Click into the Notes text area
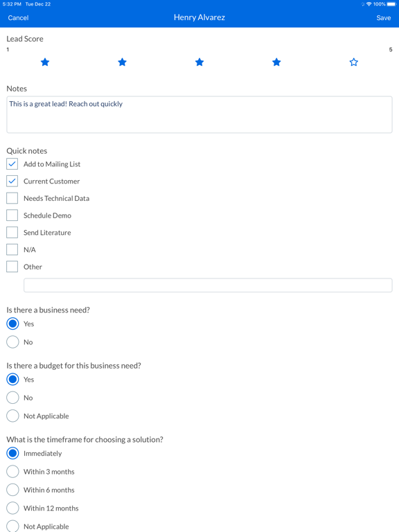The height and width of the screenshot is (532, 399). point(199,115)
